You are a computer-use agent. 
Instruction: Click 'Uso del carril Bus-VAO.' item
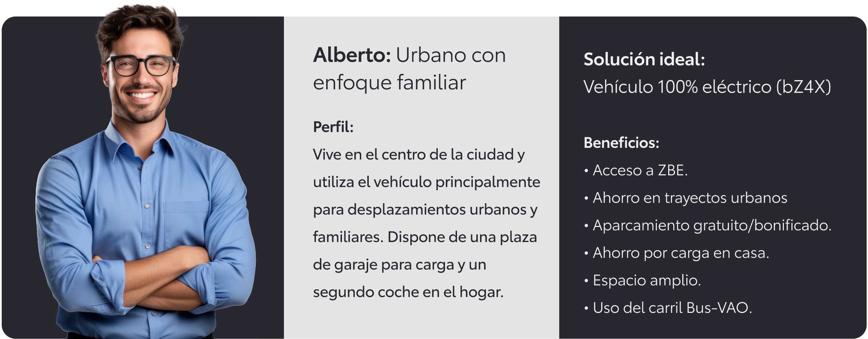point(668,308)
